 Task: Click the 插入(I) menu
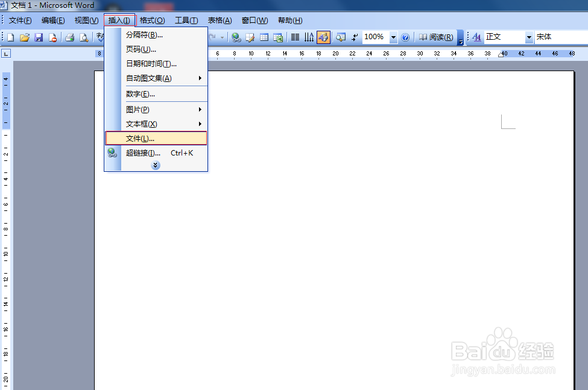coord(119,20)
